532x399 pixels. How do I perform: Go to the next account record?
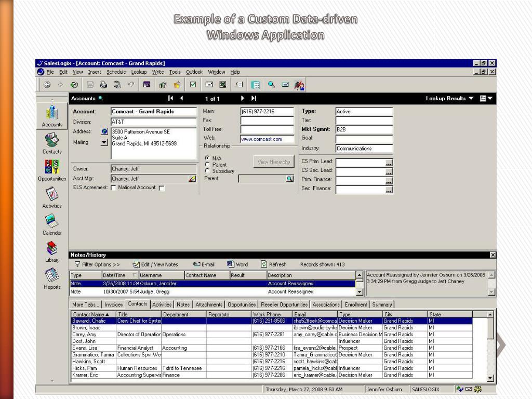(242, 98)
